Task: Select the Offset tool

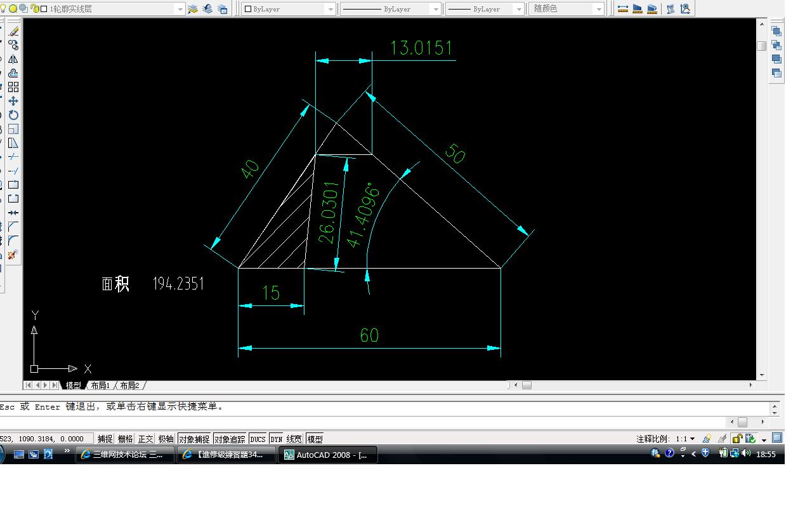Action: pyautogui.click(x=13, y=73)
